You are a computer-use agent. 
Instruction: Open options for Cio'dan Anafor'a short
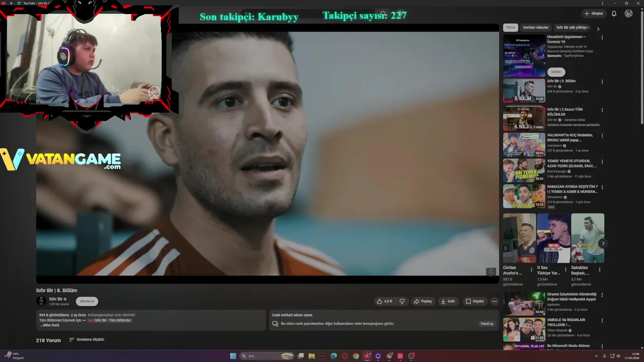[x=531, y=269]
